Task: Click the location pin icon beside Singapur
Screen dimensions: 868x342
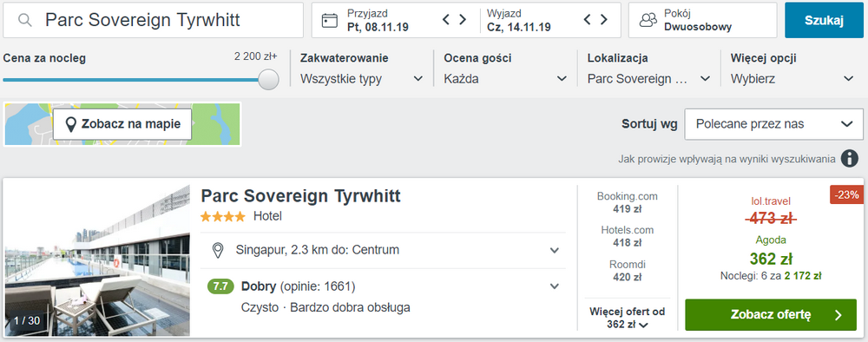Action: pyautogui.click(x=218, y=250)
